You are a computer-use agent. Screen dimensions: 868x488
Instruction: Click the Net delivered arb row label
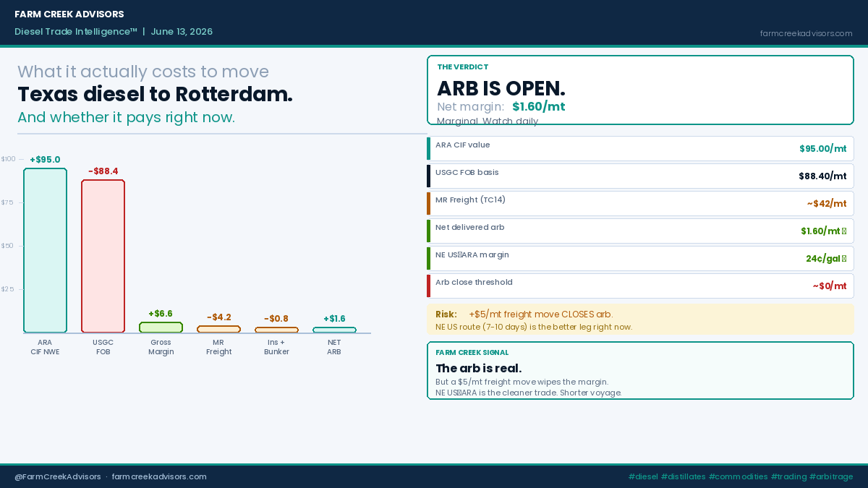pyautogui.click(x=469, y=228)
